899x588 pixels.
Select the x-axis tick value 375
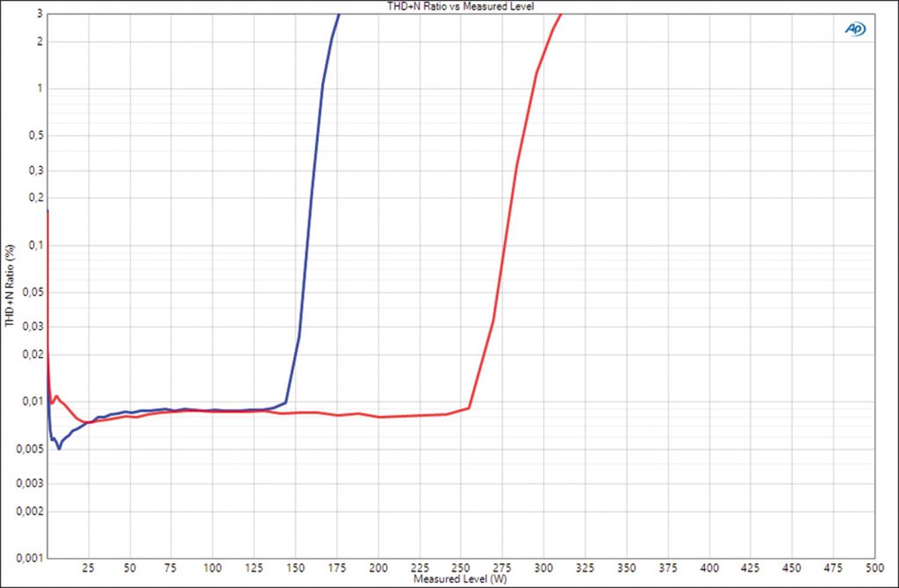[668, 568]
